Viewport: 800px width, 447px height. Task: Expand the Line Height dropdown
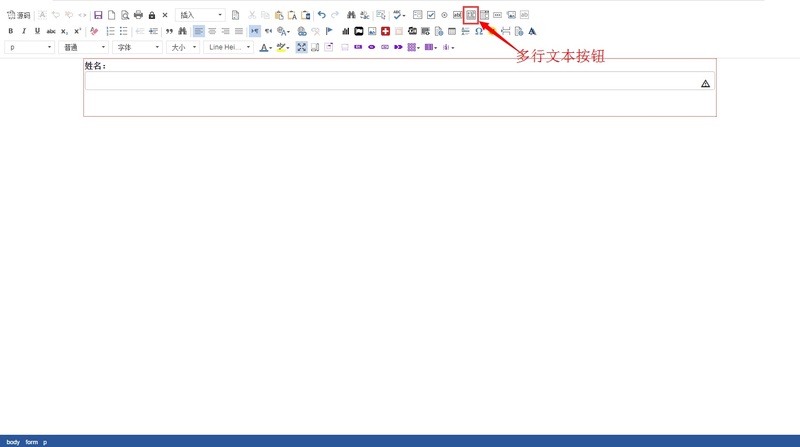click(x=229, y=47)
